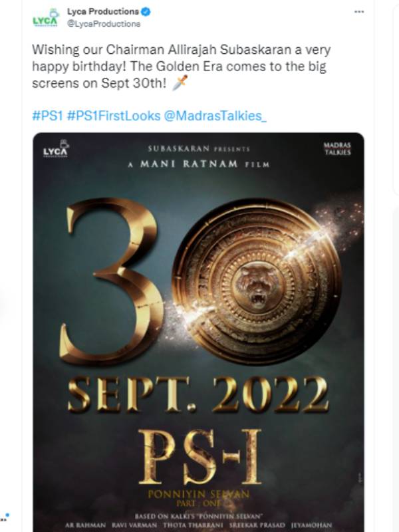399x532 pixels.
Task: Open the #PS1 hashtag
Action: click(47, 116)
